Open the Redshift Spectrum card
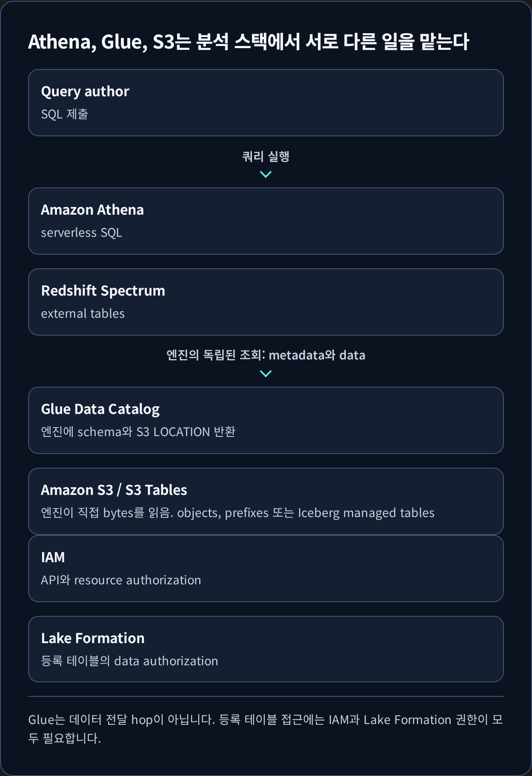 tap(266, 302)
